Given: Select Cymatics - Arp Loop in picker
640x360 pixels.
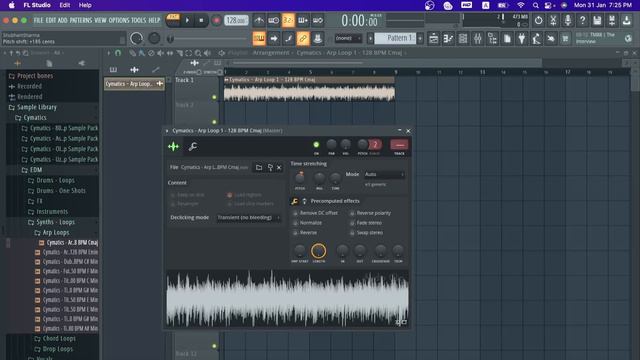Looking at the screenshot, I should tap(134, 84).
